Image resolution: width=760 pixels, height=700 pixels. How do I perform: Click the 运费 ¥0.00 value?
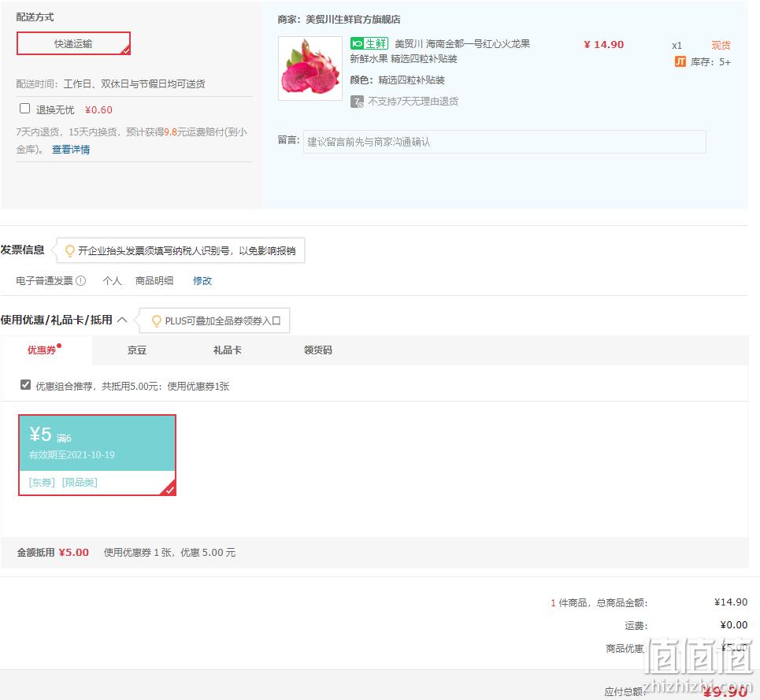pos(733,624)
